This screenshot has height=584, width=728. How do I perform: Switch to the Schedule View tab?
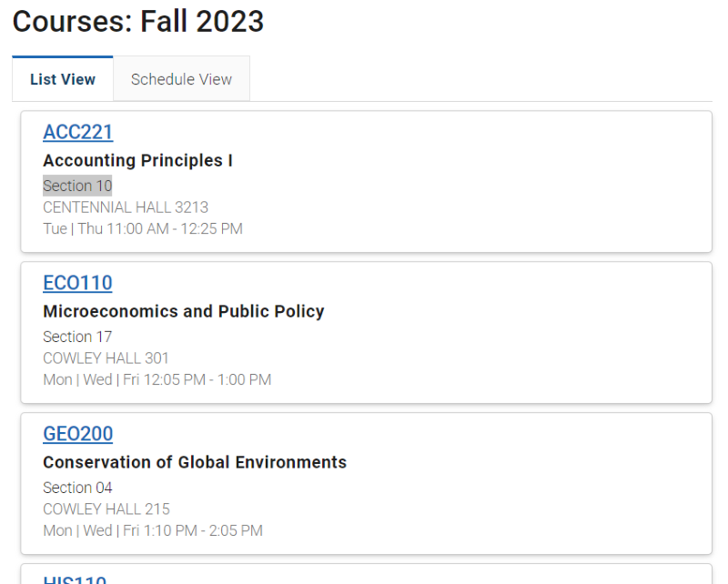point(181,79)
